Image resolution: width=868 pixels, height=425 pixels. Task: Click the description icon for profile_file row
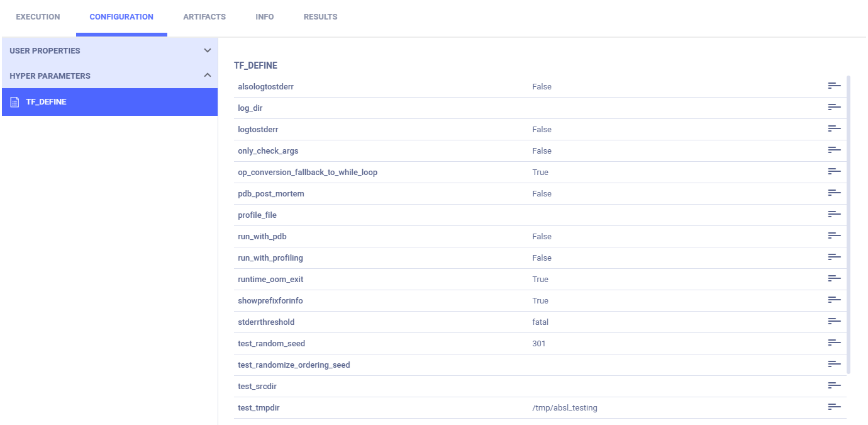(x=834, y=215)
